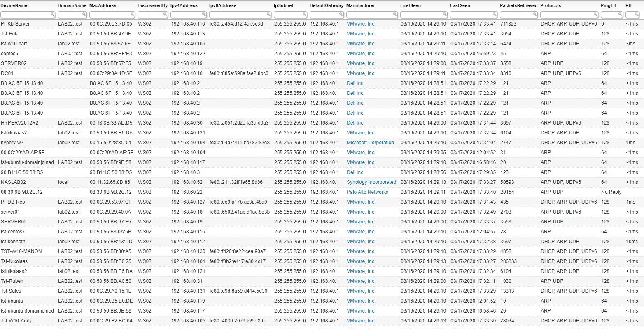Open the Microsoft Corporation manufacturer link

click(370, 143)
